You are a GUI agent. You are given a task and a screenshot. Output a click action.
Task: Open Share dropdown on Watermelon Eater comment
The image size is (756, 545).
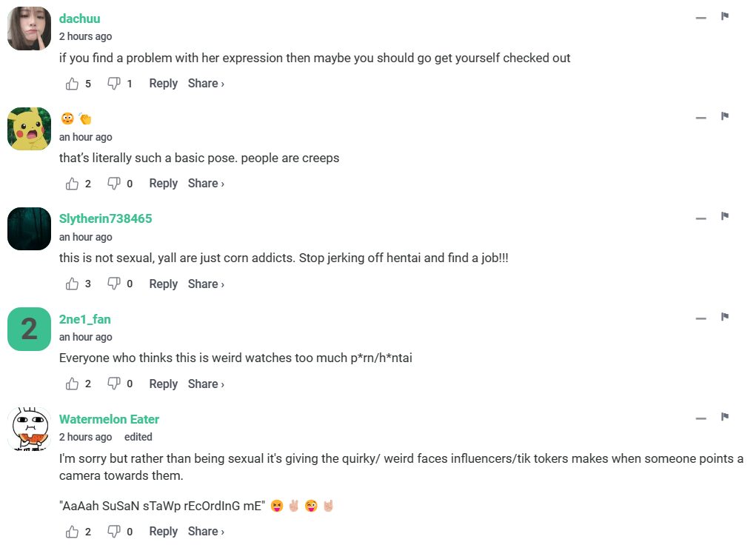pyautogui.click(x=205, y=531)
